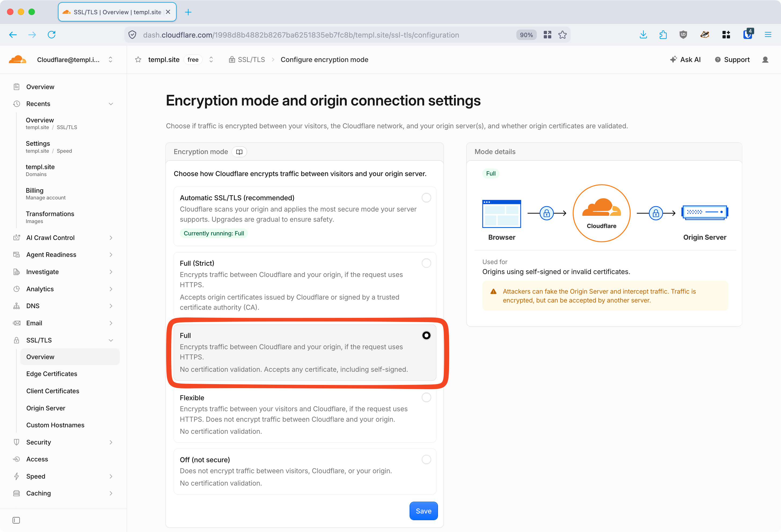Collapse the sidebar with the bottom toggle icon
Viewport: 781px width, 532px height.
tap(16, 520)
